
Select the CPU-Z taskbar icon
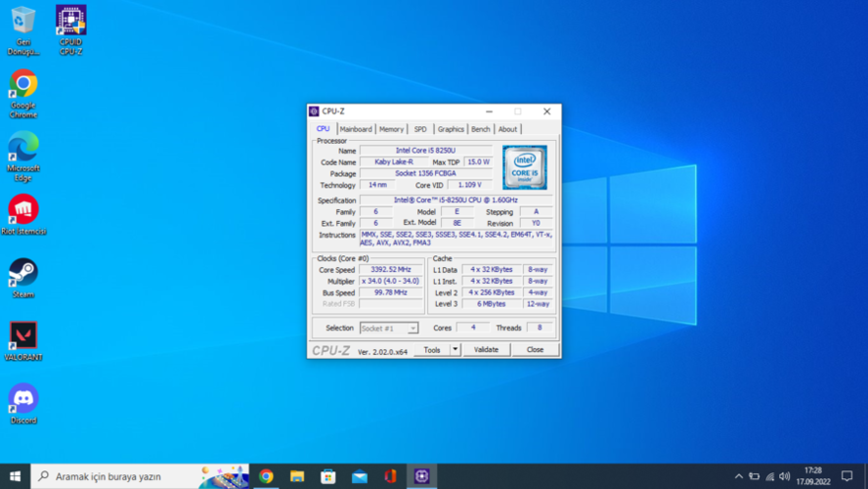click(x=422, y=476)
